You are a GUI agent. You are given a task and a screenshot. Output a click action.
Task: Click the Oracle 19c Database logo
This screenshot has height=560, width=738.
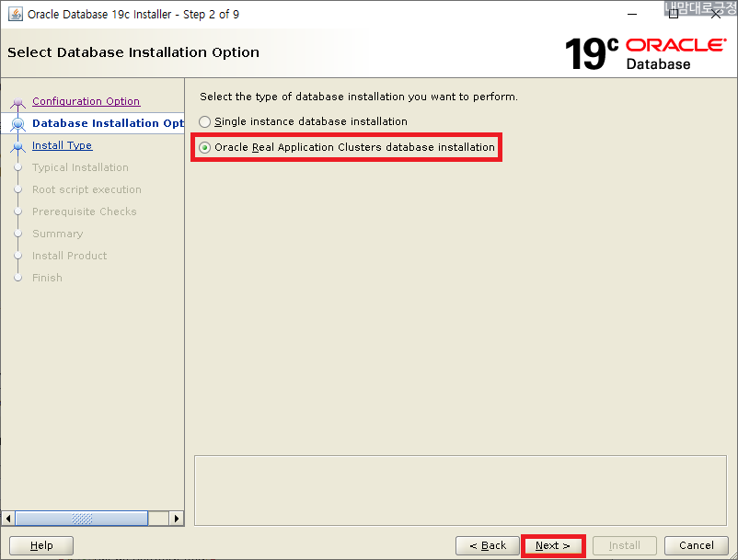[645, 53]
